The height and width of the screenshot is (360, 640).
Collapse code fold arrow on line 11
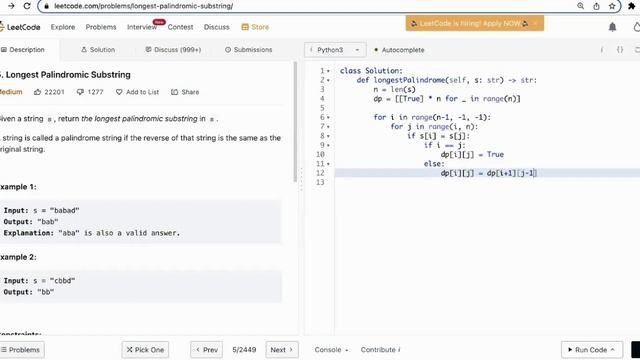tap(328, 164)
